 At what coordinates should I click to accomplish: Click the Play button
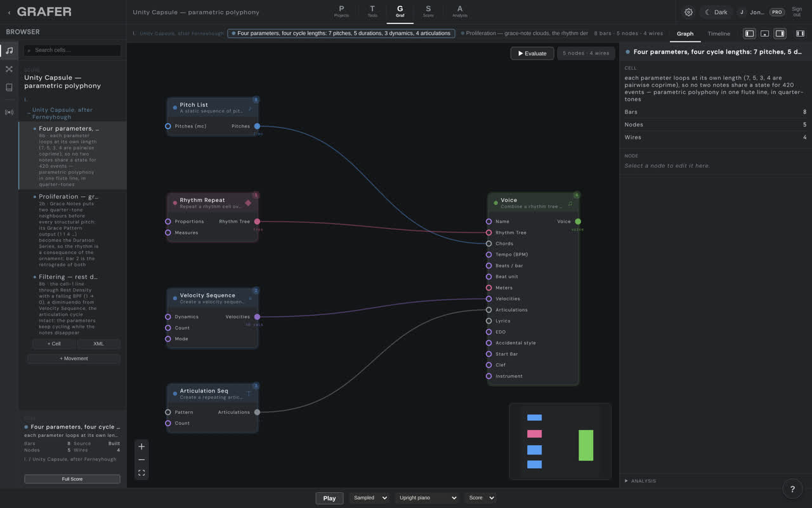pyautogui.click(x=329, y=498)
